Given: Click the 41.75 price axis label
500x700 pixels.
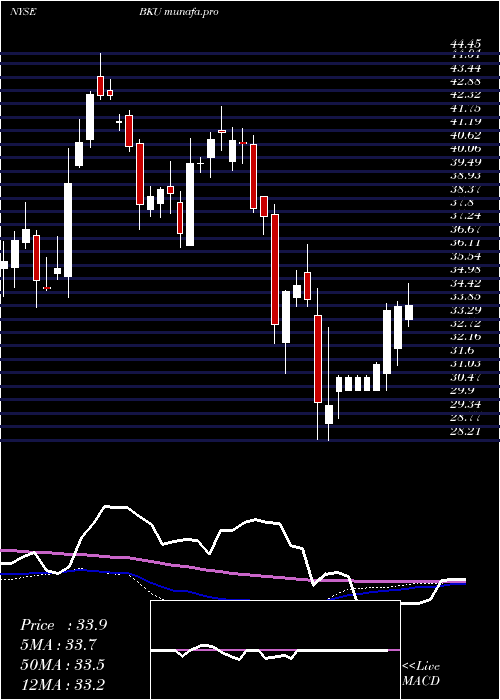Looking at the screenshot, I should pos(466,108).
